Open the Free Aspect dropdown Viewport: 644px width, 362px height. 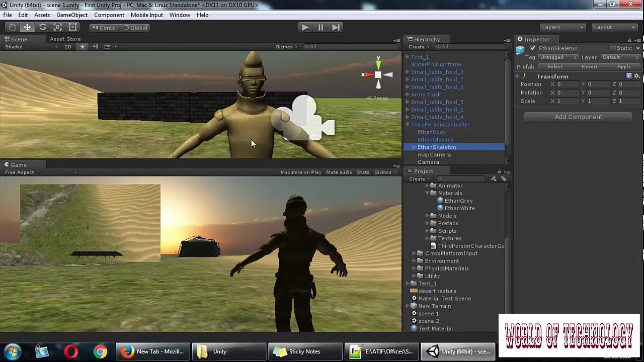tap(41, 172)
